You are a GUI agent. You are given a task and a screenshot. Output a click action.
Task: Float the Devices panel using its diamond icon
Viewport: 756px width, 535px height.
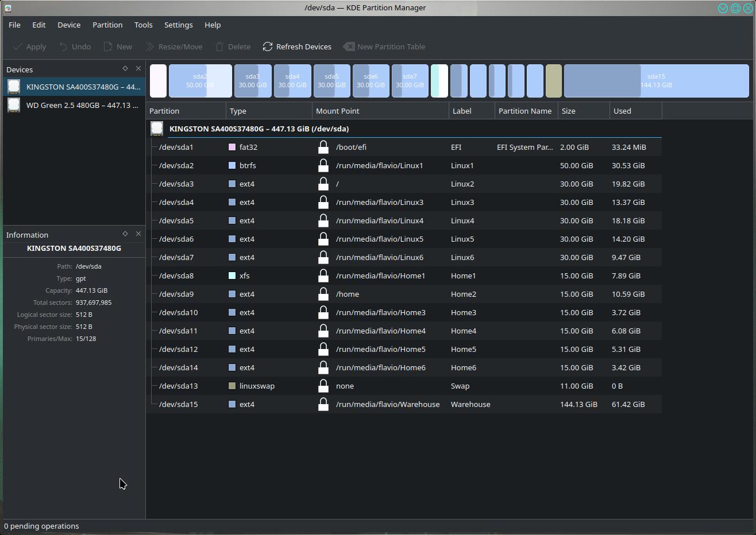[x=125, y=68]
